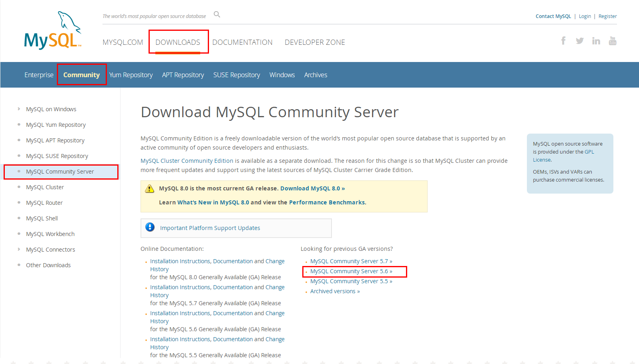Open Performance Benchmarks link
This screenshot has width=639, height=364.
point(328,202)
